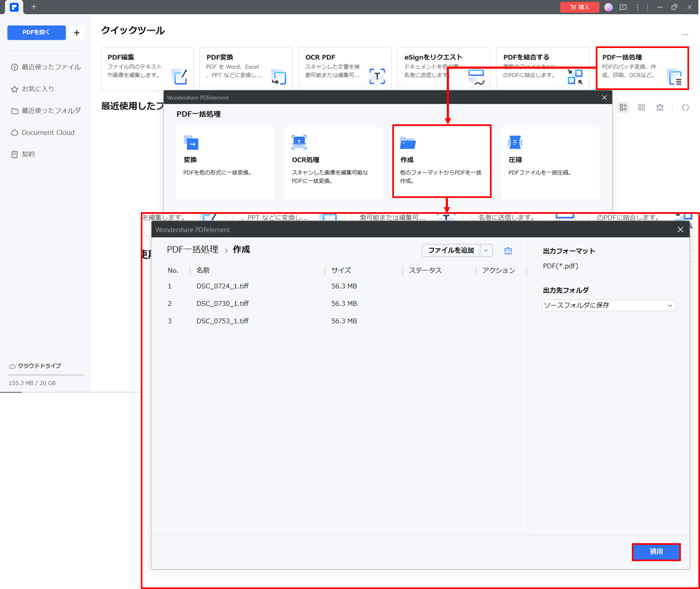Expand the ファイルを追加 dropdown arrow
Viewport: 700px width, 589px height.
pyautogui.click(x=486, y=250)
